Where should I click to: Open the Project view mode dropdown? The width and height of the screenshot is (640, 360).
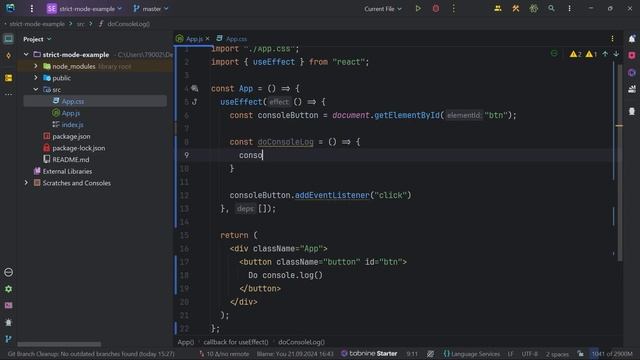[x=37, y=39]
